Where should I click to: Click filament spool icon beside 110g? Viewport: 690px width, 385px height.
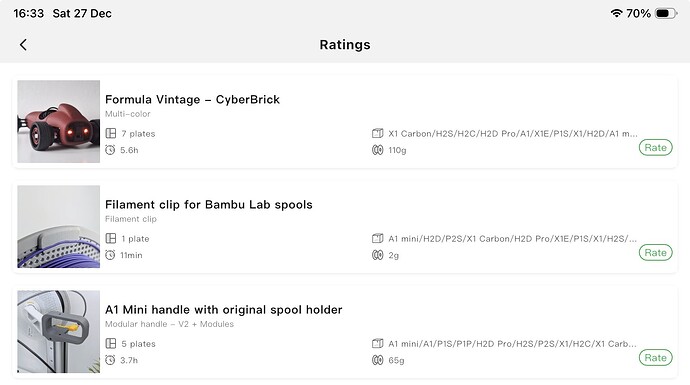point(378,150)
